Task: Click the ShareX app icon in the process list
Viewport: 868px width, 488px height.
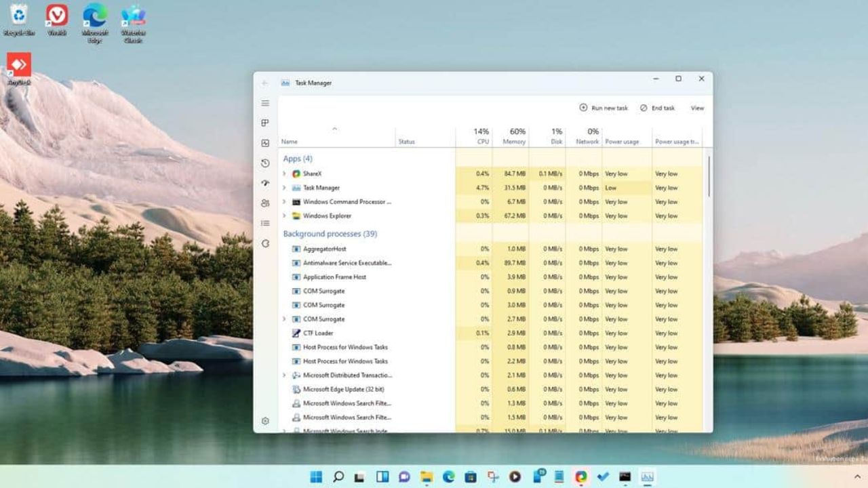Action: (x=296, y=174)
